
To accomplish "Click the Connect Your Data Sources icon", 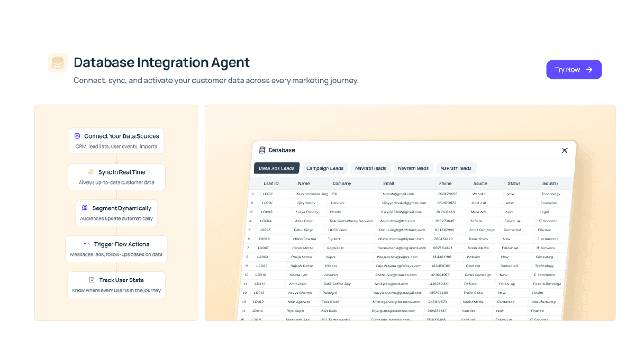I will (77, 136).
